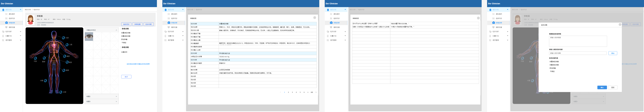Click 病历管理 icon in main screen sidebar

coord(3,40)
